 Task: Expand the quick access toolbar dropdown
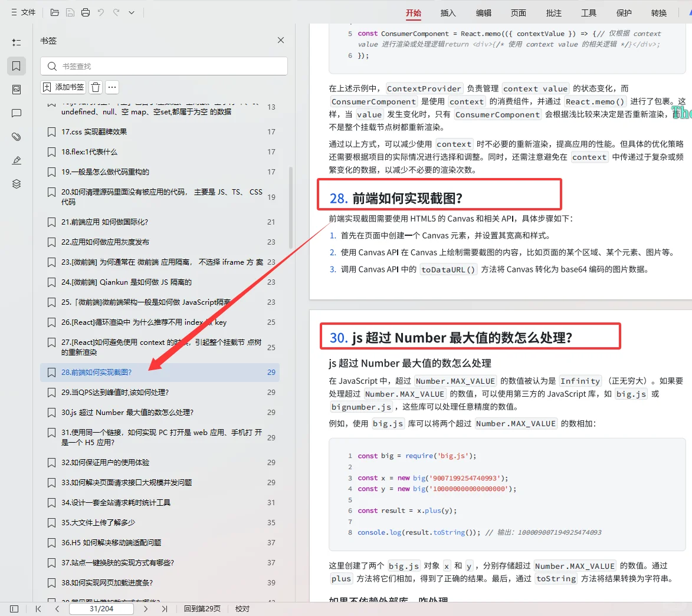[x=132, y=12]
